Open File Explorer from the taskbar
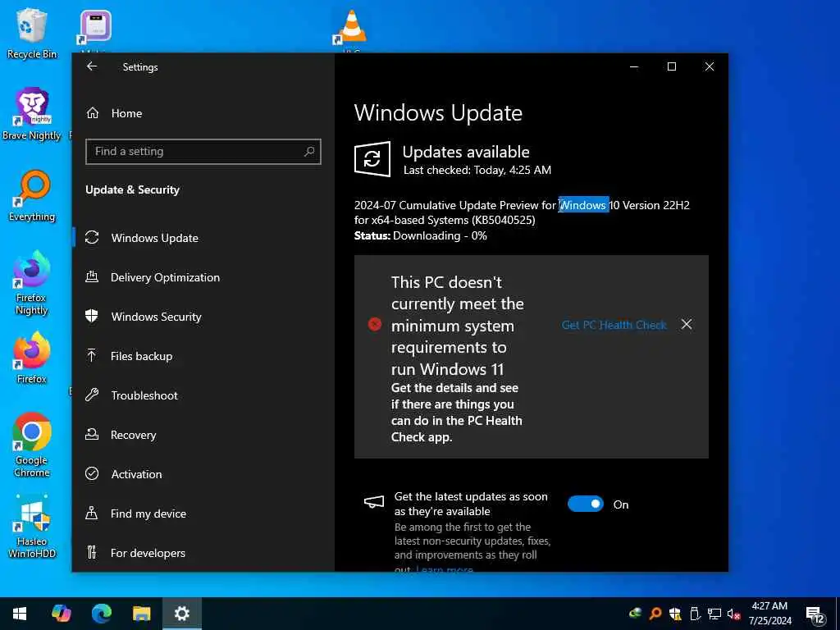Image resolution: width=840 pixels, height=630 pixels. (141, 614)
